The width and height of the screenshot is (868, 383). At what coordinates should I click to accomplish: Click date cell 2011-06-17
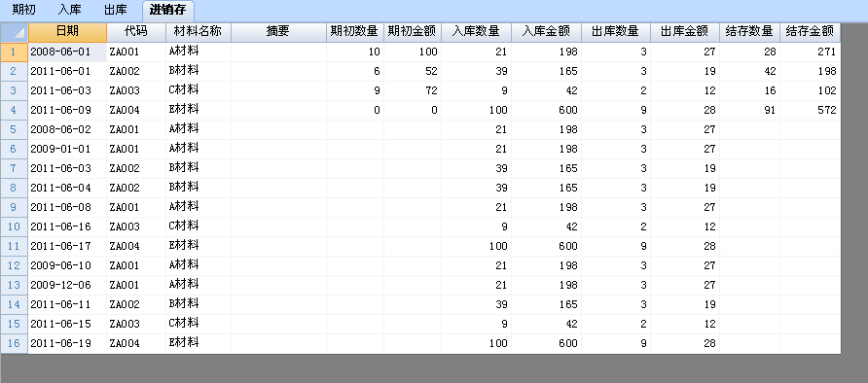click(x=67, y=246)
